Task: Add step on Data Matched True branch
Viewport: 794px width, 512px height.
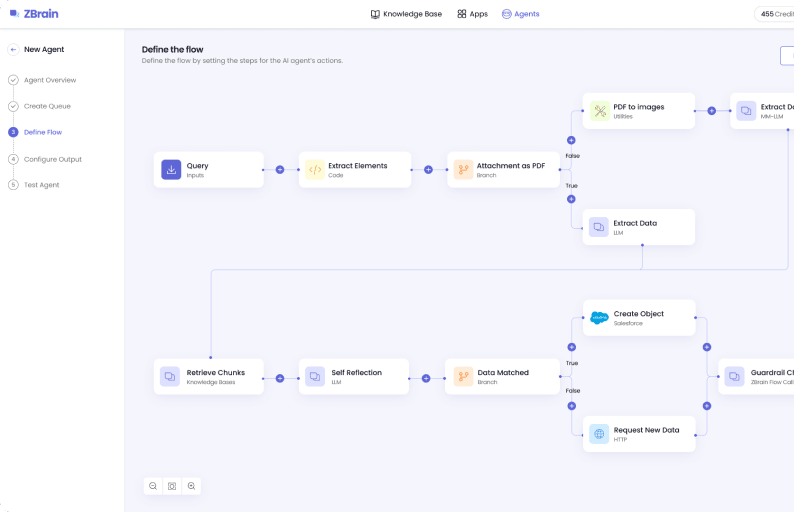Action: pos(572,347)
